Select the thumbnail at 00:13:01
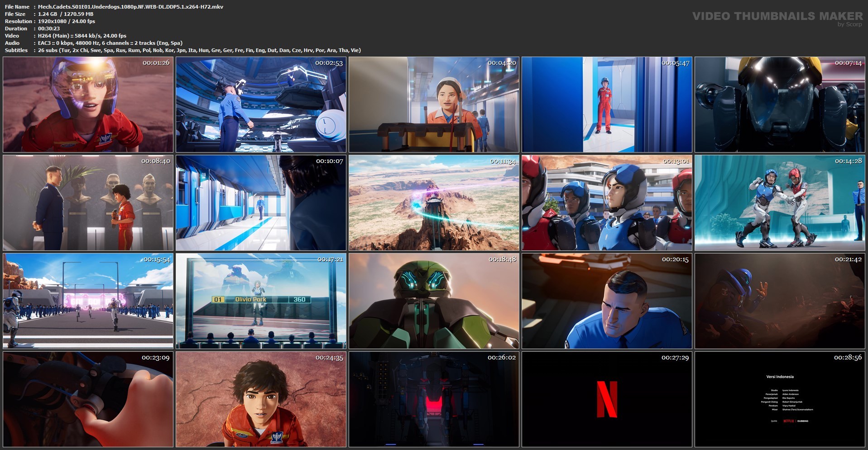The width and height of the screenshot is (868, 450). click(x=607, y=203)
